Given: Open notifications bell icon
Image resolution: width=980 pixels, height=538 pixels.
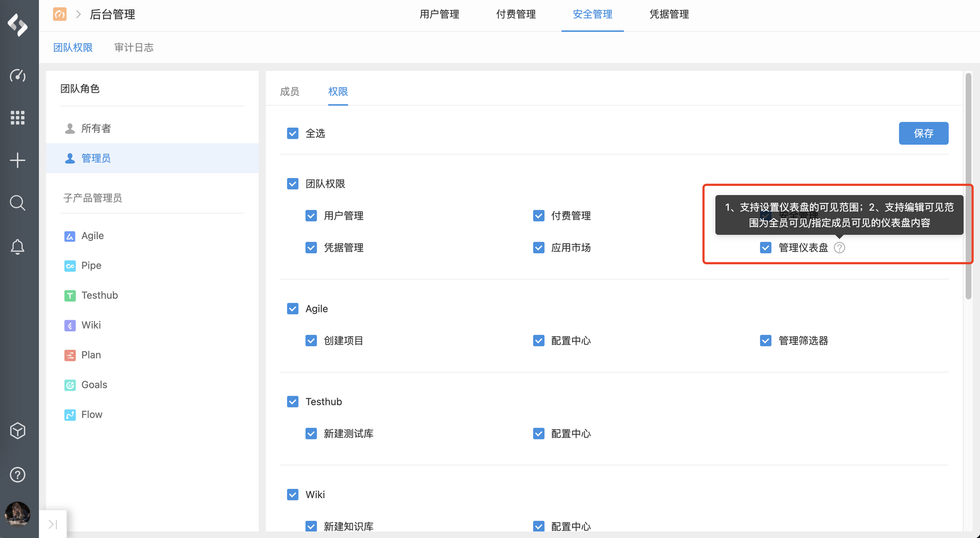Looking at the screenshot, I should pyautogui.click(x=18, y=247).
